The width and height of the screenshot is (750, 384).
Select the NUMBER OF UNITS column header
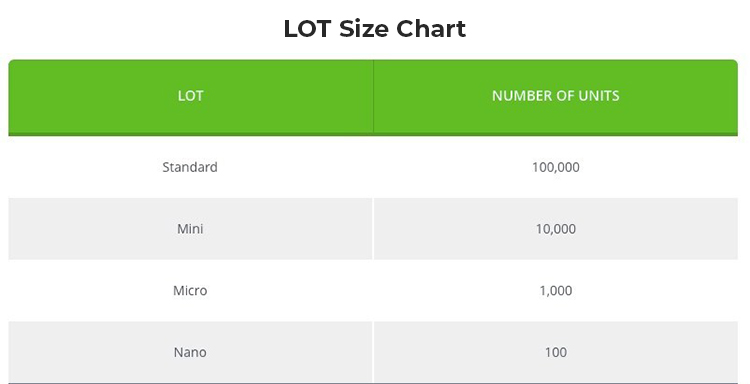click(x=555, y=96)
